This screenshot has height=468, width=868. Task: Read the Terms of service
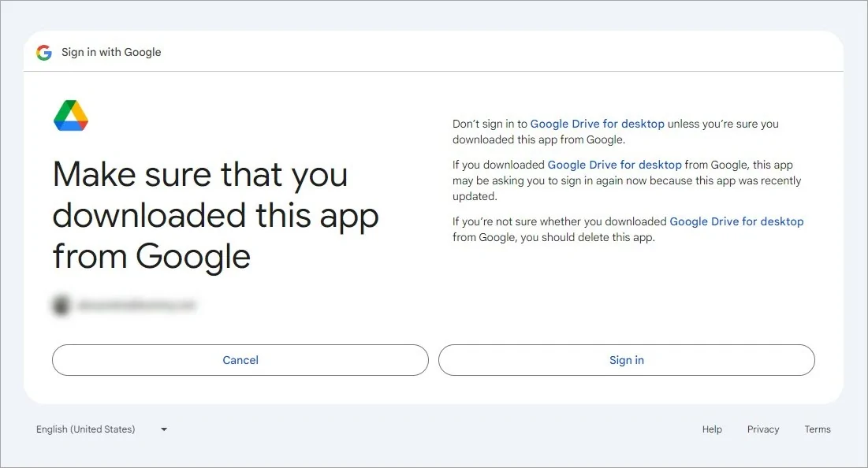click(817, 429)
